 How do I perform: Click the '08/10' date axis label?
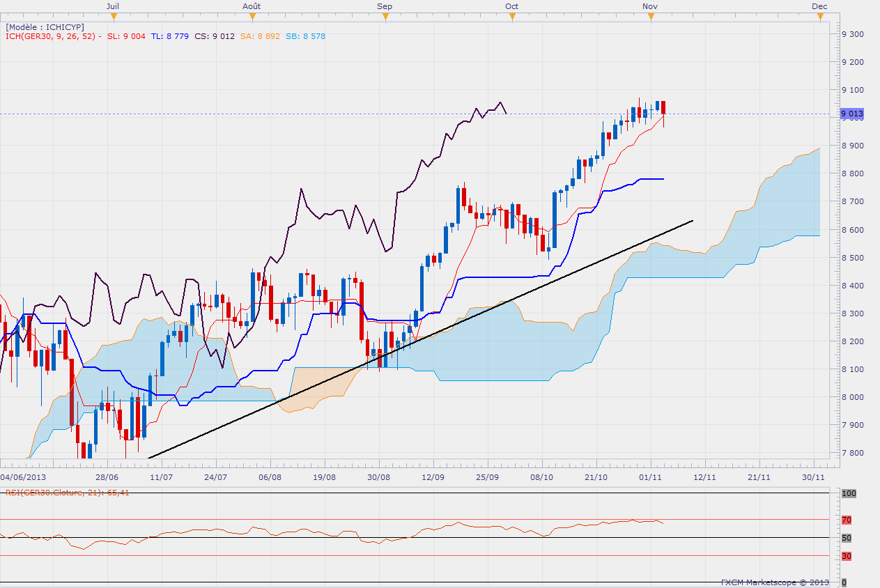click(x=542, y=477)
